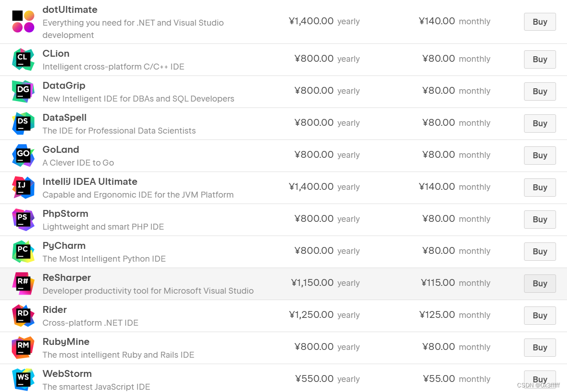
Task: Click the ReSharper logo icon
Action: coord(23,284)
